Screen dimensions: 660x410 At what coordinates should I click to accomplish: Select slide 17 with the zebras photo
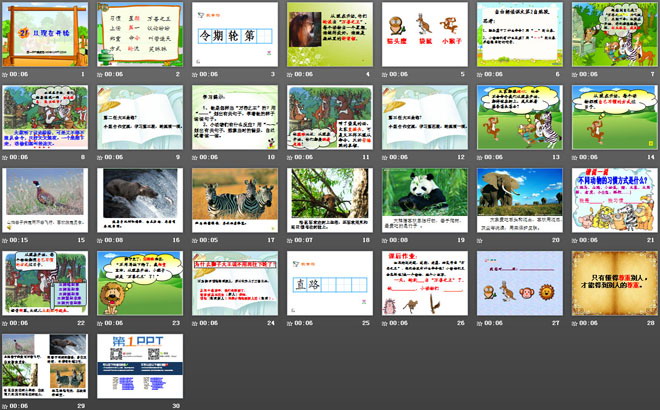(235, 200)
